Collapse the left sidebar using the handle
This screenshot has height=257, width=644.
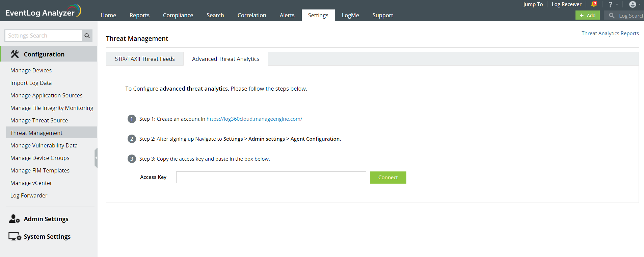pos(96,158)
